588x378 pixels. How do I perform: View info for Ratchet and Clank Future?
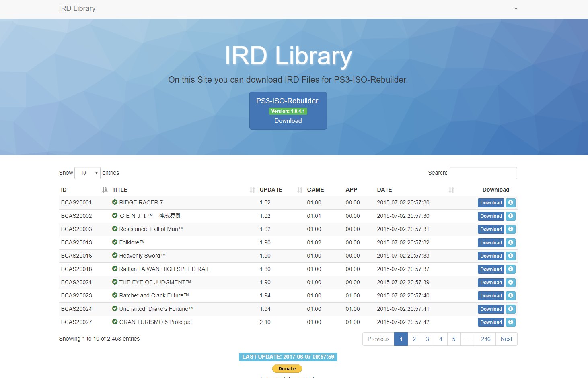pyautogui.click(x=510, y=296)
